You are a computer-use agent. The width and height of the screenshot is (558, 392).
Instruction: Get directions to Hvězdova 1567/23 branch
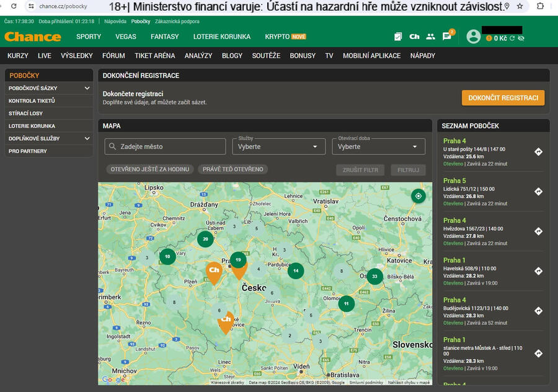click(538, 231)
